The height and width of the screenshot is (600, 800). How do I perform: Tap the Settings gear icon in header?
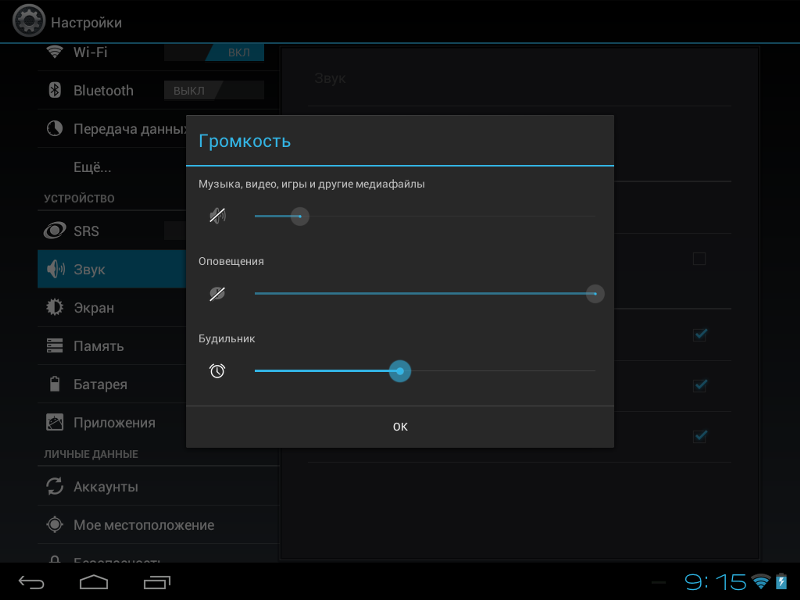[x=29, y=21]
